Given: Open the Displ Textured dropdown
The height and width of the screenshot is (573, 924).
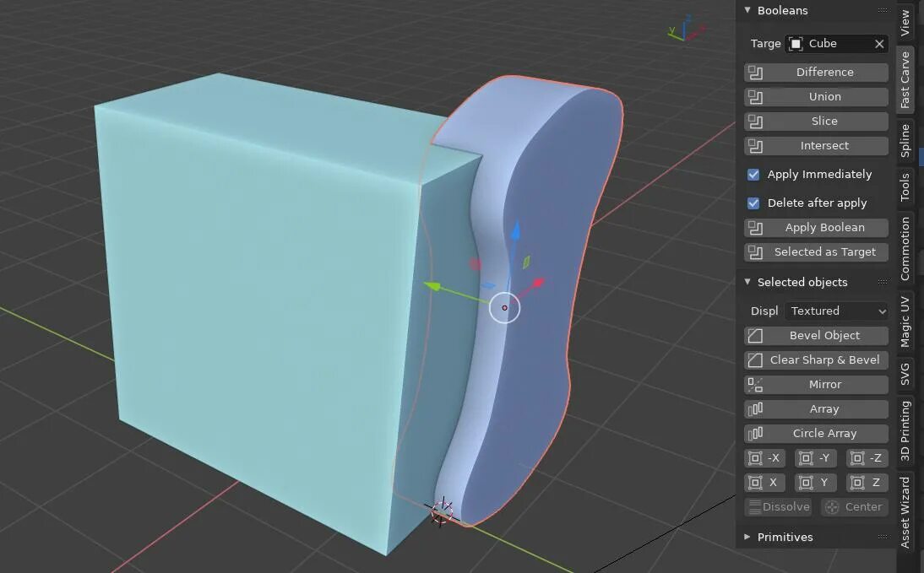Looking at the screenshot, I should click(836, 311).
